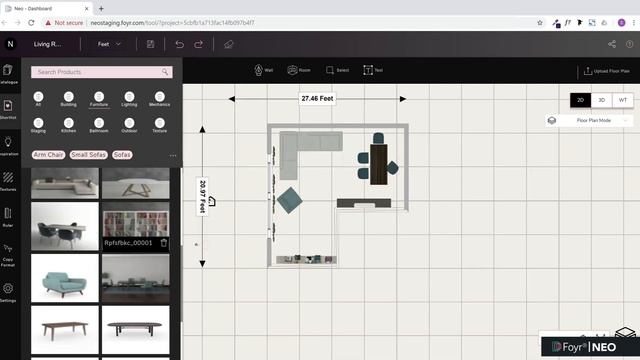Click the 20.97 Feet height dimension label
640x360 pixels.
202,196
